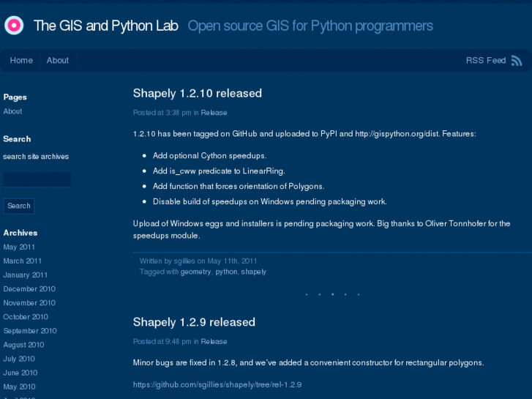This screenshot has height=399, width=532.
Task: Click 'Add function that forces orientation of Polygons.' bullet
Action: tap(239, 187)
